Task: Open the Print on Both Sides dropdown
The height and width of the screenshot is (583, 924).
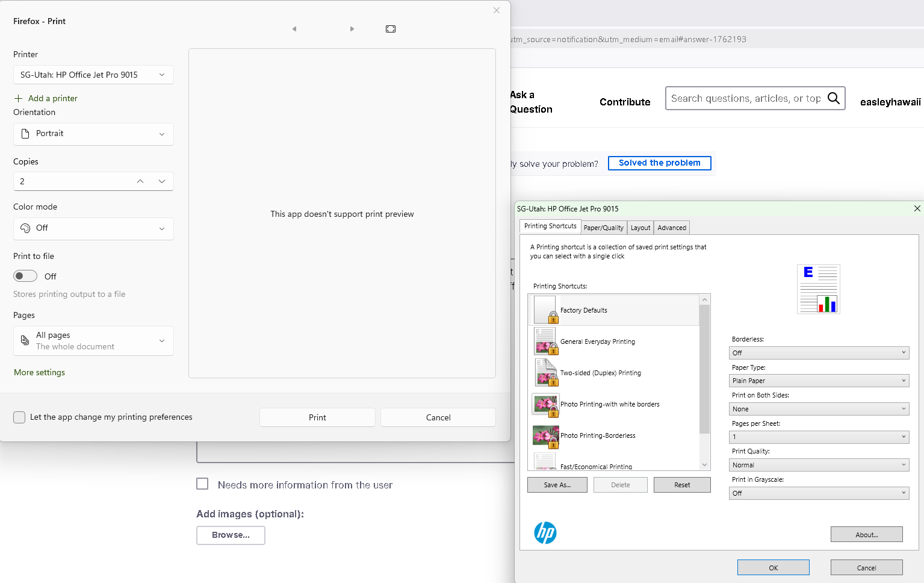Action: click(x=819, y=409)
